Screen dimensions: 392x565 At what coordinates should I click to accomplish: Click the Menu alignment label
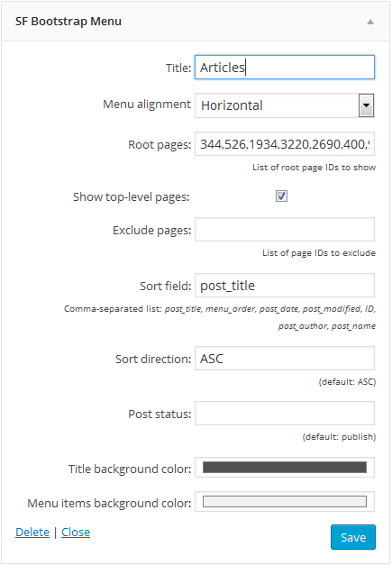(x=147, y=105)
